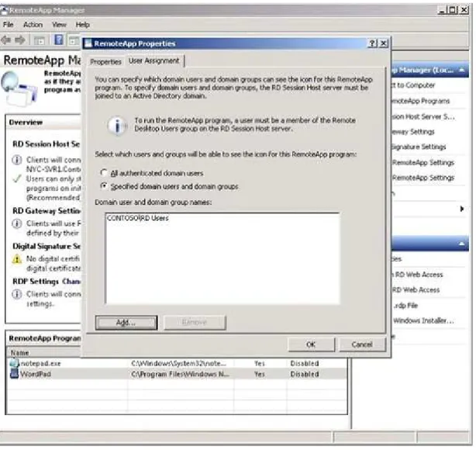476x450 pixels.
Task: Select Specified domain users and domain groups
Action: (x=104, y=186)
